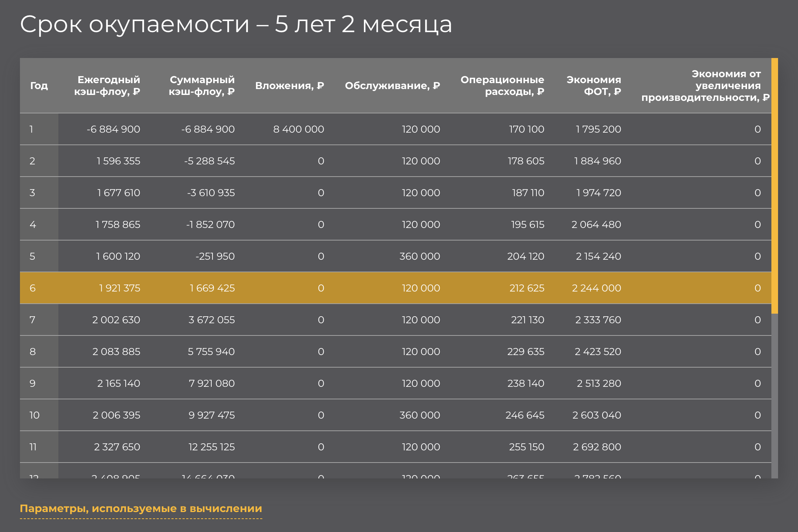The image size is (798, 532).
Task: Click cumulative cash flow 1 669 425
Action: point(212,288)
